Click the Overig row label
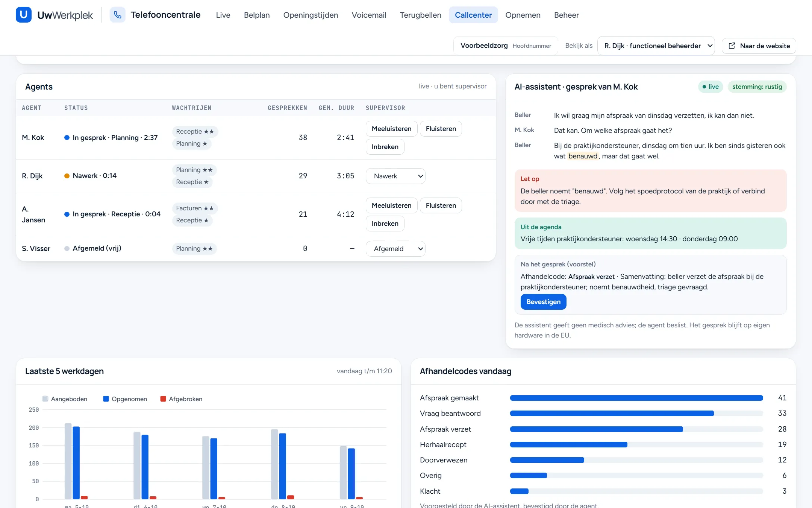 [x=431, y=476]
